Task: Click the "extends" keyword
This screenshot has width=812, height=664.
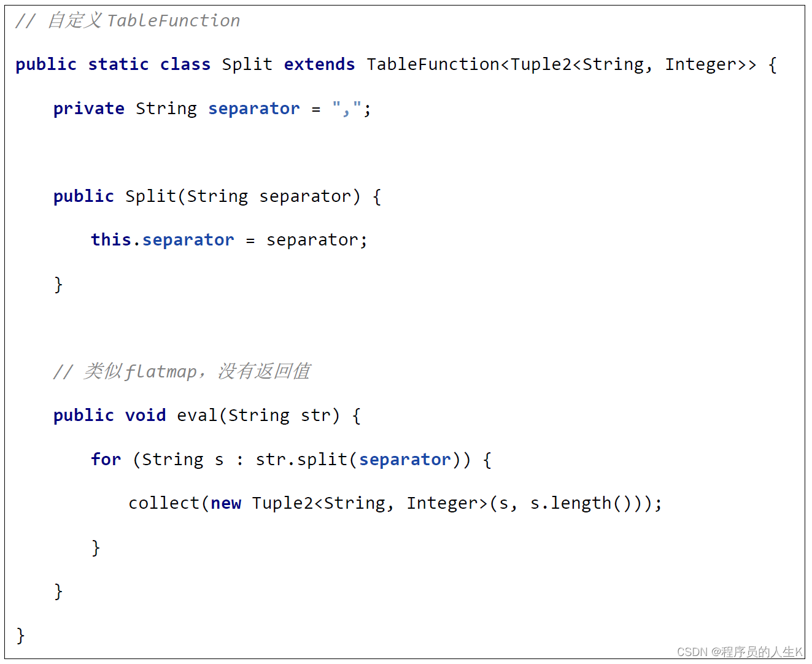Action: tap(319, 64)
